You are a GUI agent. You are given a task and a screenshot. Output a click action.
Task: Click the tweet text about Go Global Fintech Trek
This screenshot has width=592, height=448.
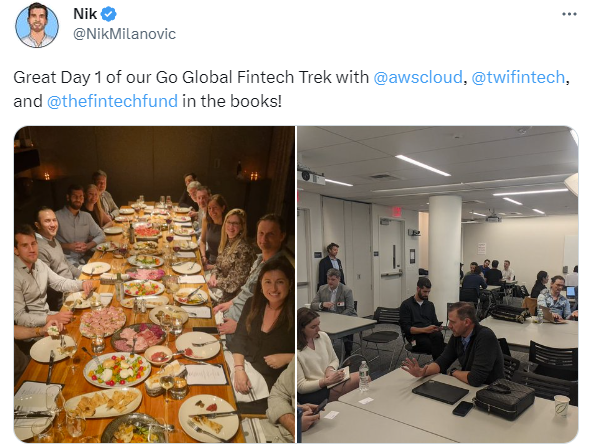coord(291,89)
